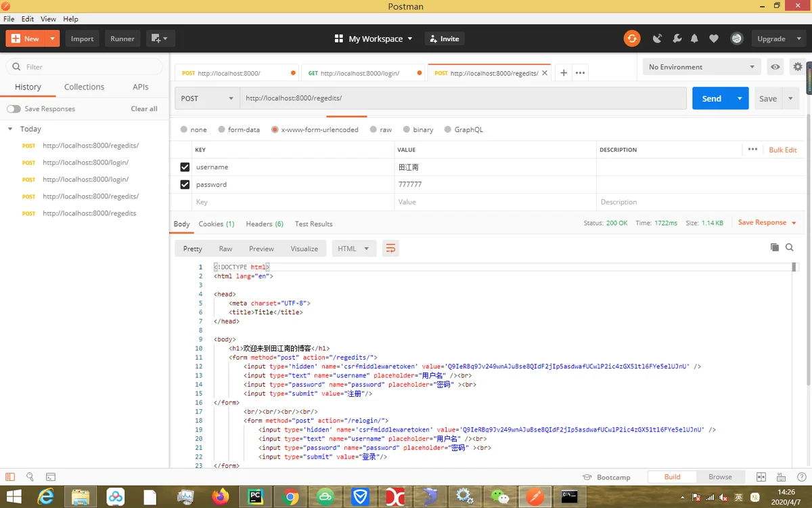Select x-www-form-urlencoded body type

(275, 129)
